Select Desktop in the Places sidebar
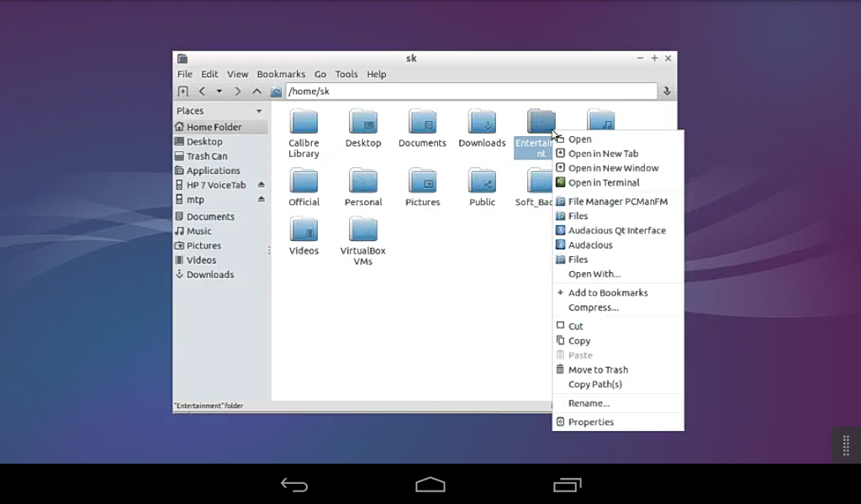 [219, 141]
